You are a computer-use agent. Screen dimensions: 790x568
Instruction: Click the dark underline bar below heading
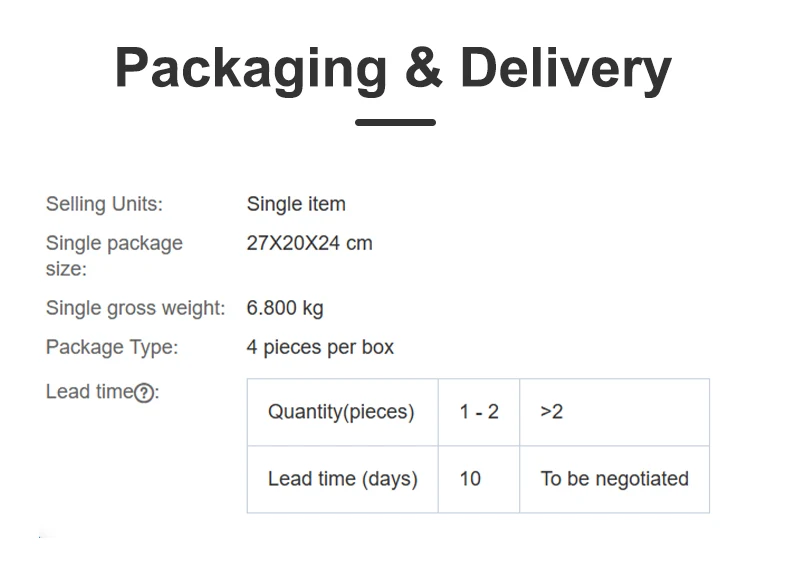tap(395, 122)
